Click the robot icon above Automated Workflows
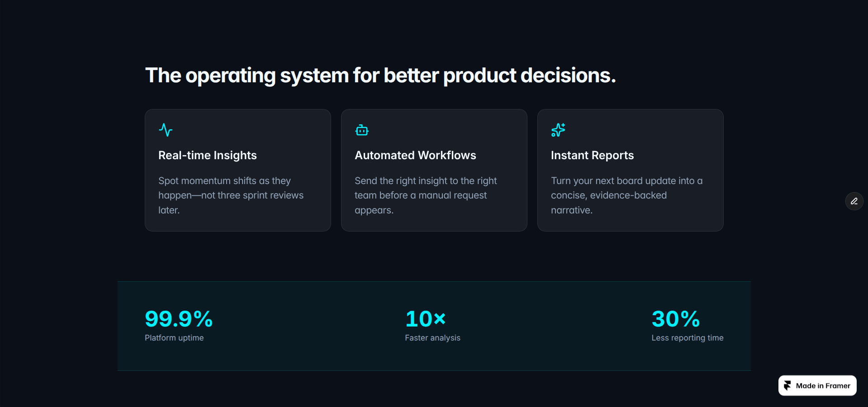 point(362,130)
